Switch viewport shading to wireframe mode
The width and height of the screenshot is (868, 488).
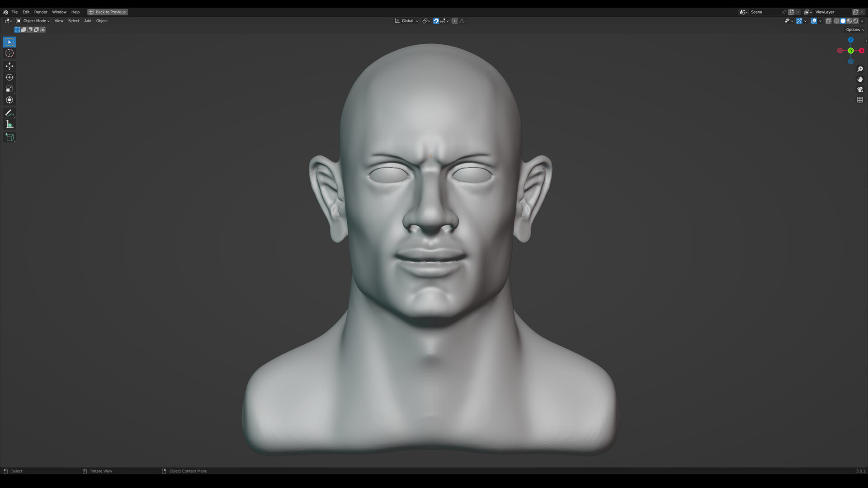point(836,21)
